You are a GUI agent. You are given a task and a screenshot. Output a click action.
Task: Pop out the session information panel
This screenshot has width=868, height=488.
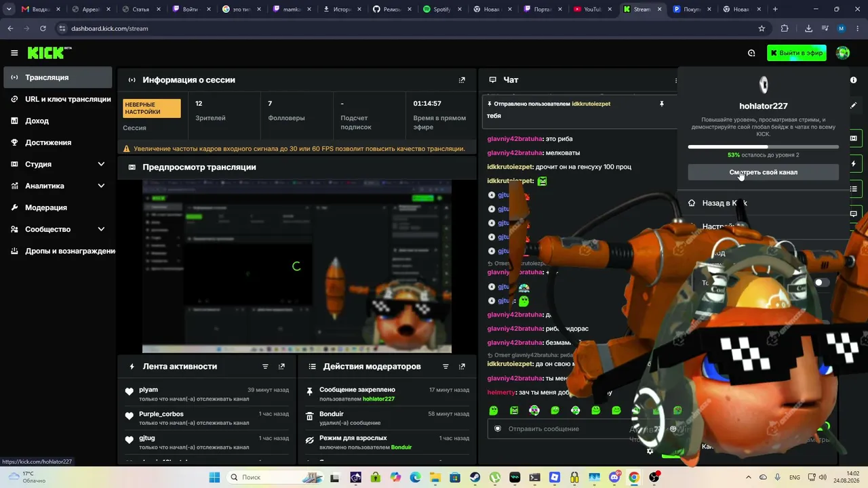click(462, 80)
